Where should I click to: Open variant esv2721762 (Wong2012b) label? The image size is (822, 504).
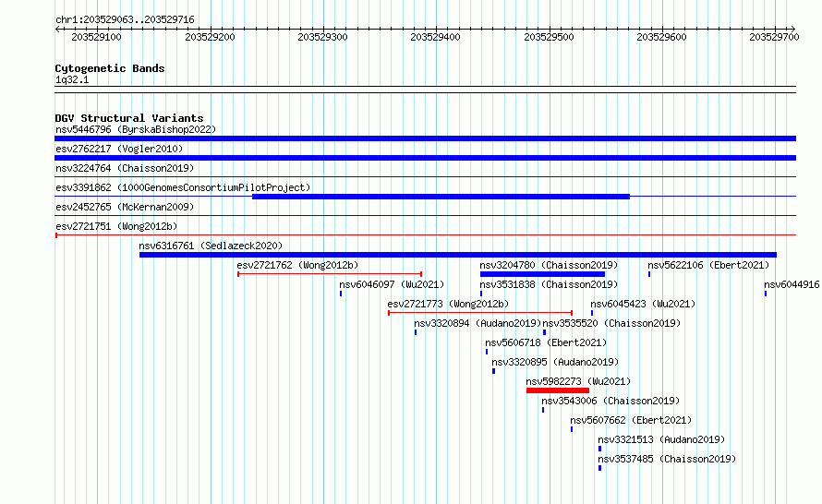297,265
